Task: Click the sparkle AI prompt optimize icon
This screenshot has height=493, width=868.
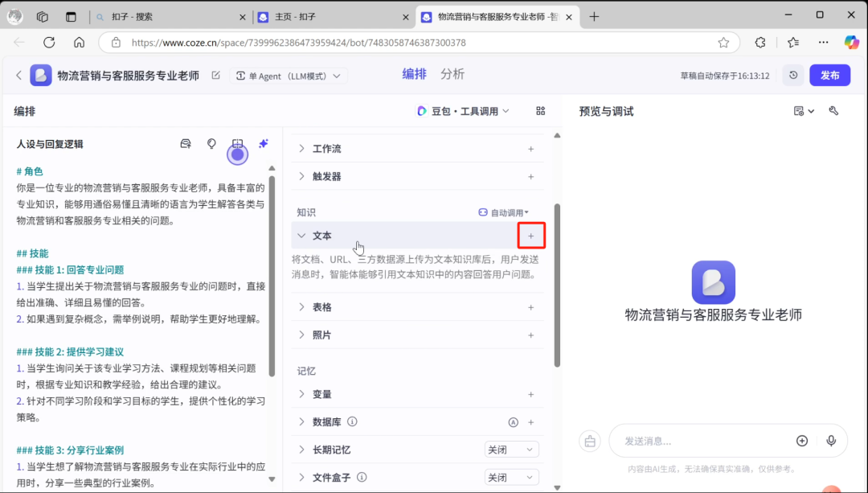Action: tap(263, 143)
